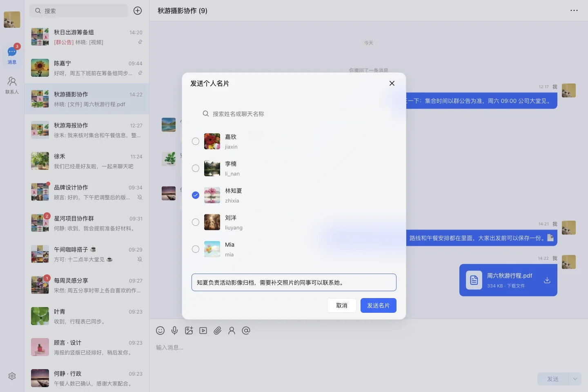Open the 顾言 · 设计 conversation
The image size is (588, 392).
pyautogui.click(x=87, y=347)
